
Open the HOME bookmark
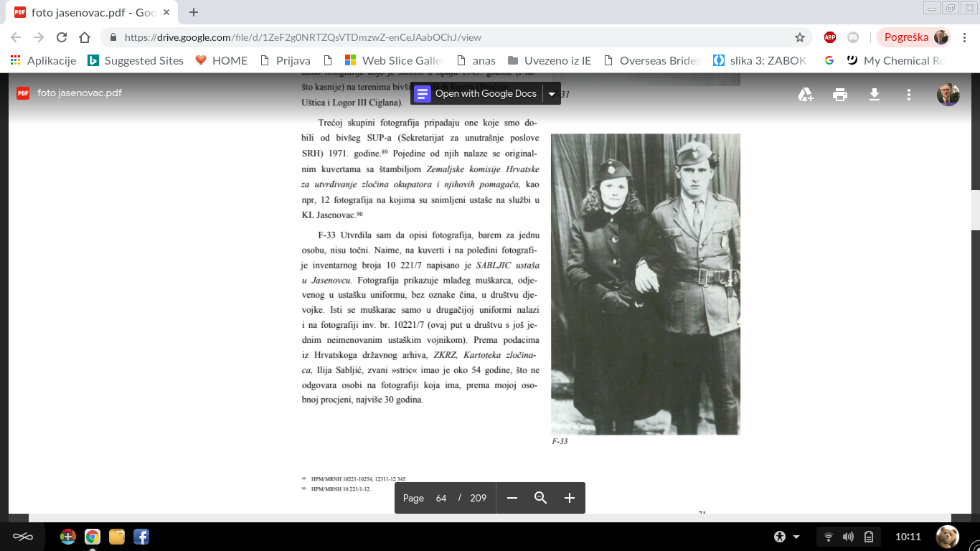coord(222,60)
